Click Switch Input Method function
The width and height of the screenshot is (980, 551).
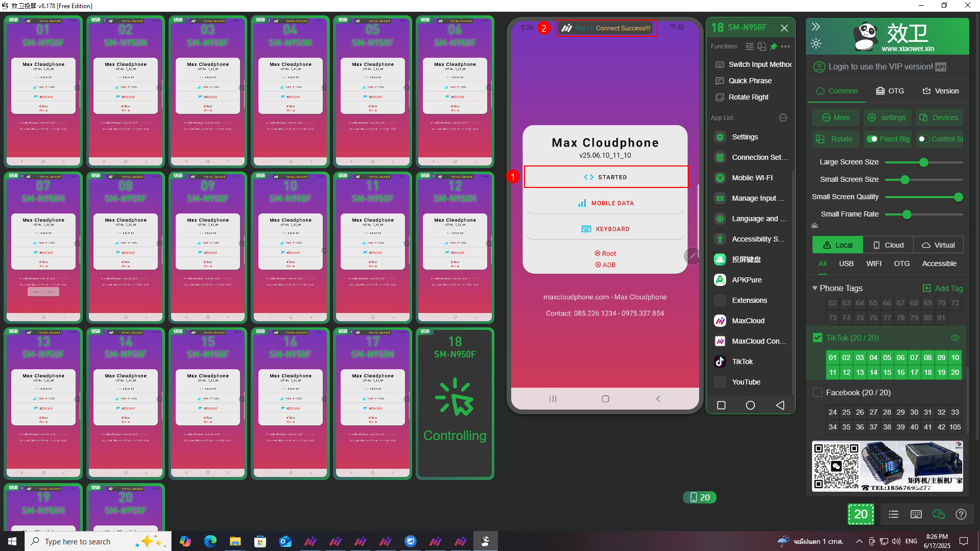[x=754, y=64]
